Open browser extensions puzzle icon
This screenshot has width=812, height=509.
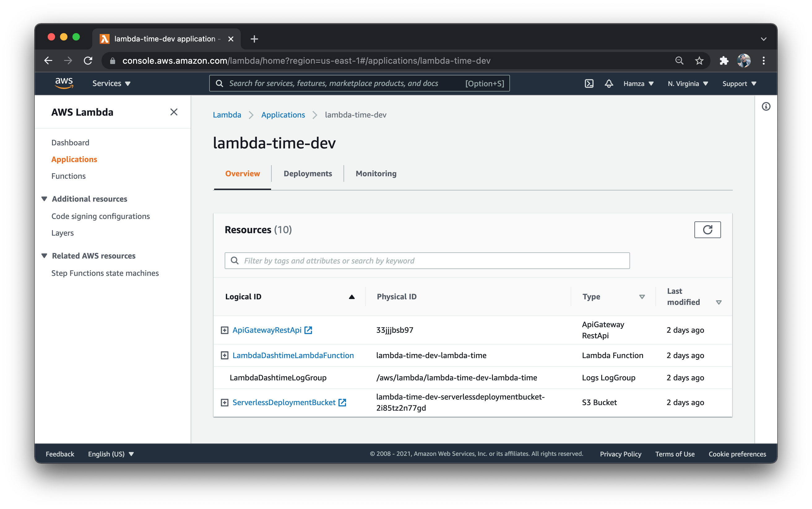click(x=724, y=61)
